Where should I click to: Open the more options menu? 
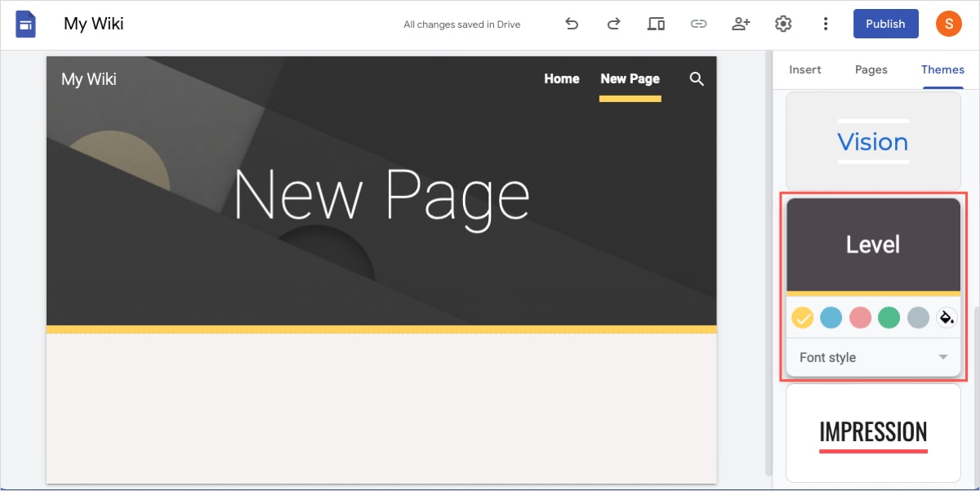[x=826, y=24]
